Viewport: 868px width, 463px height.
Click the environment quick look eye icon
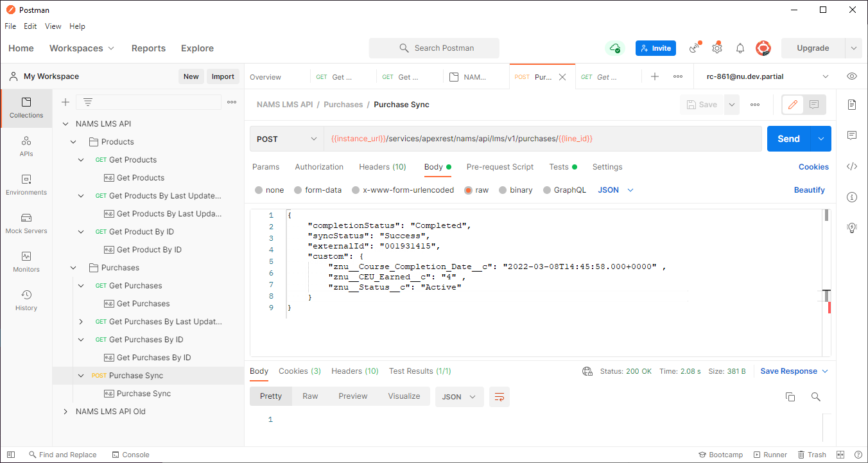coord(852,76)
